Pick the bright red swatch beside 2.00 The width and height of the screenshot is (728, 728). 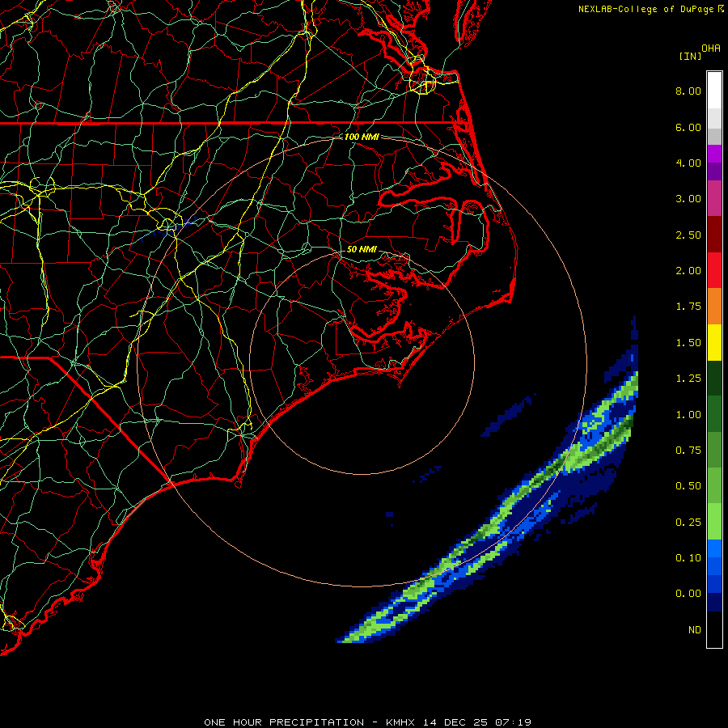coord(714,270)
